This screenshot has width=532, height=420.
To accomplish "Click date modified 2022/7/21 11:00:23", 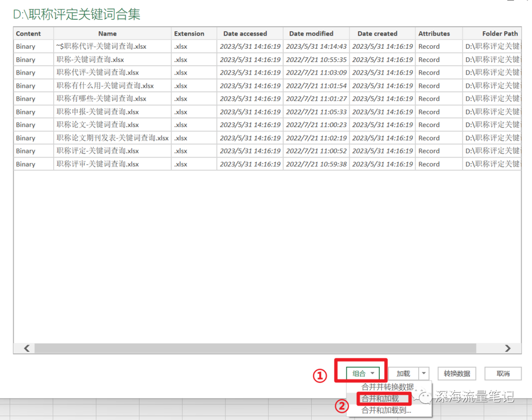I will [x=316, y=125].
